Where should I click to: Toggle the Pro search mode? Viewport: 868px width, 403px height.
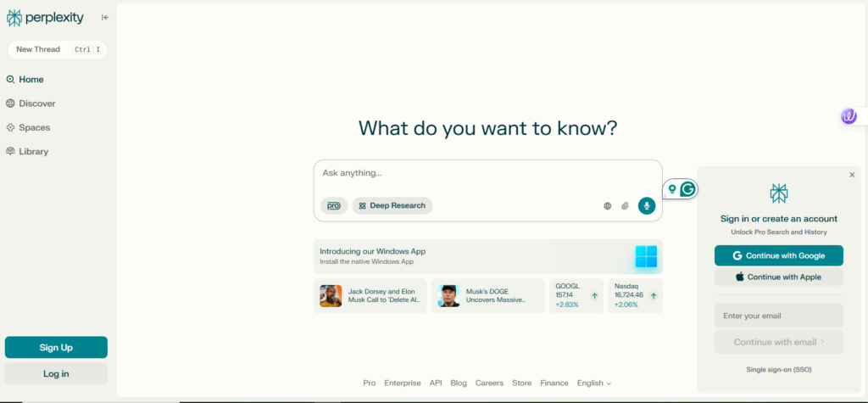click(334, 205)
